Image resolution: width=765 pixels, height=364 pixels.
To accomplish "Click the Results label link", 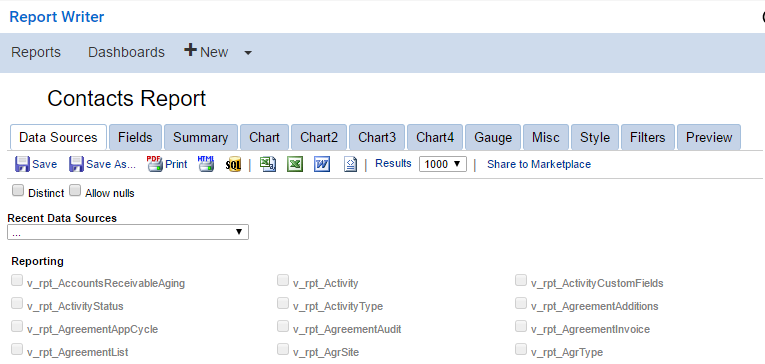I will tap(393, 163).
